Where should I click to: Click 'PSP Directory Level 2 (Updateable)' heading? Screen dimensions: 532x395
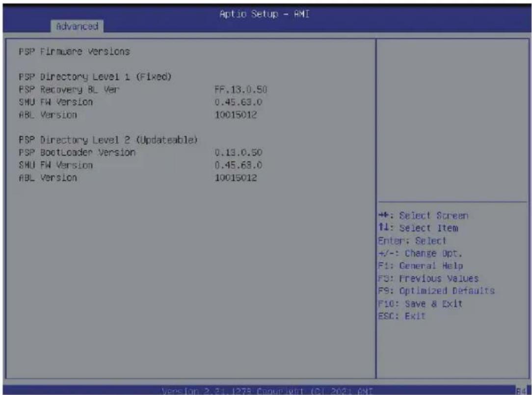(108, 140)
